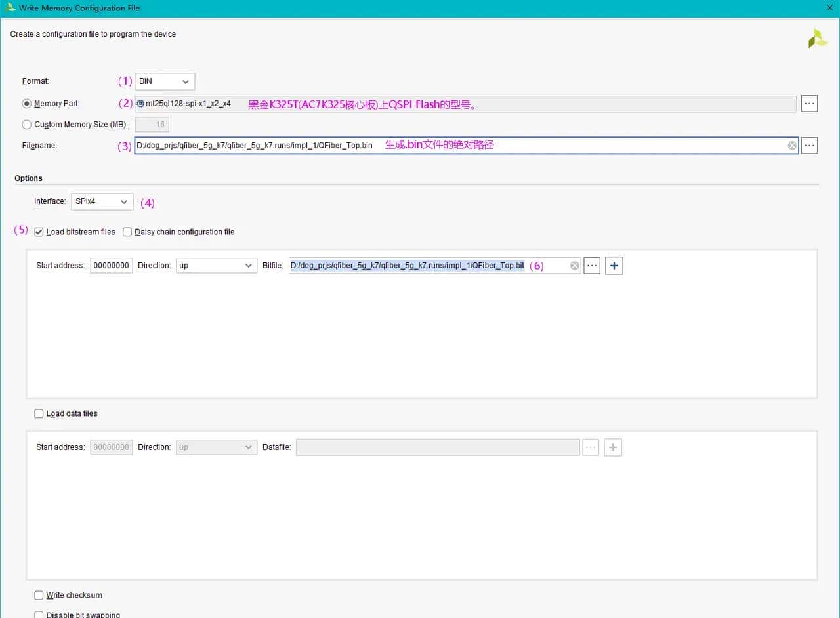Viewport: 840px width, 618px height.
Task: Click the Filename browse ellipsis button
Action: [x=809, y=146]
